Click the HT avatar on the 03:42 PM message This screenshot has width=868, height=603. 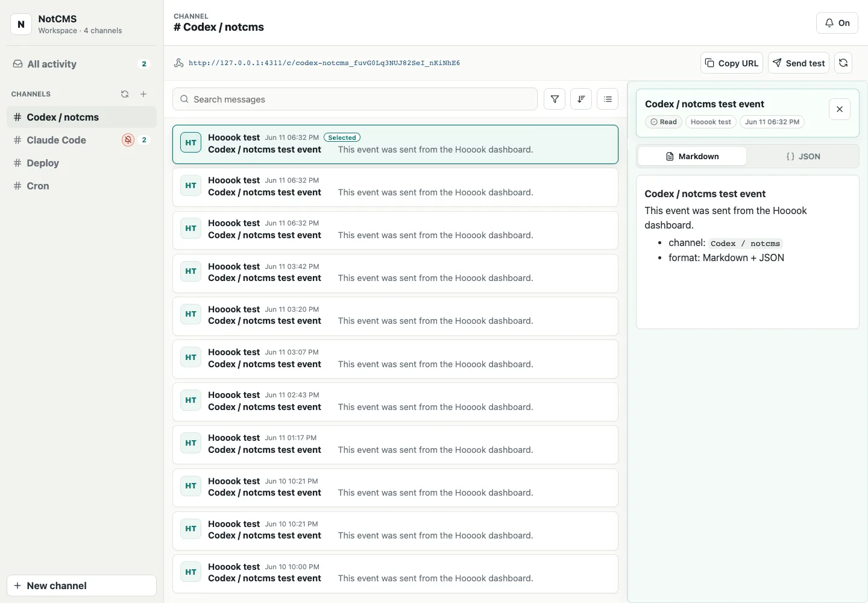(191, 271)
